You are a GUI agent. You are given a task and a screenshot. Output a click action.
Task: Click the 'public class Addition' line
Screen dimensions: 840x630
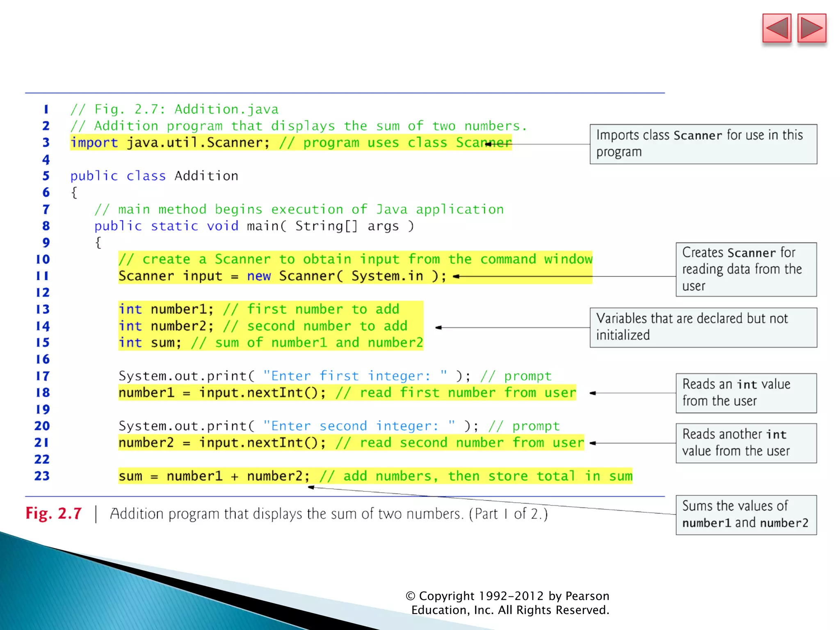click(x=154, y=176)
